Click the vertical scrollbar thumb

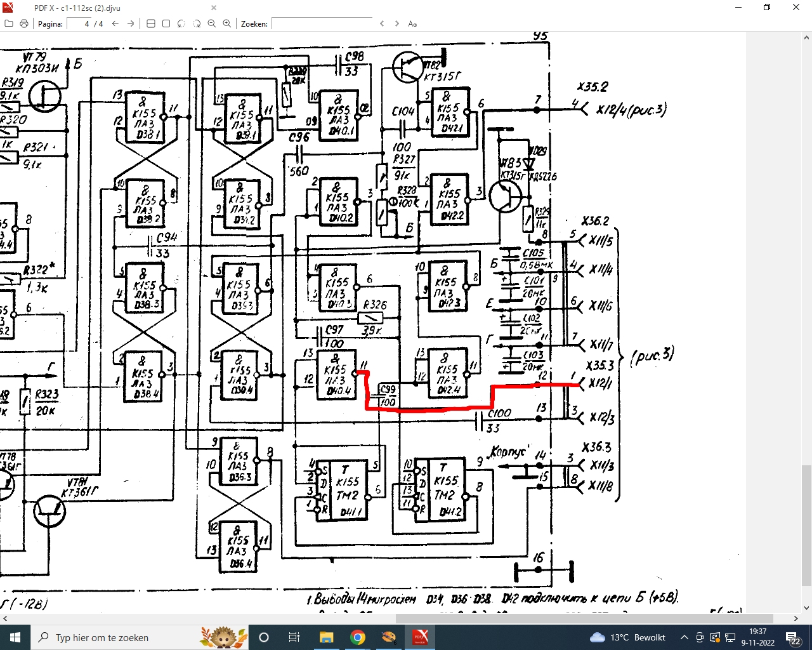(x=807, y=525)
